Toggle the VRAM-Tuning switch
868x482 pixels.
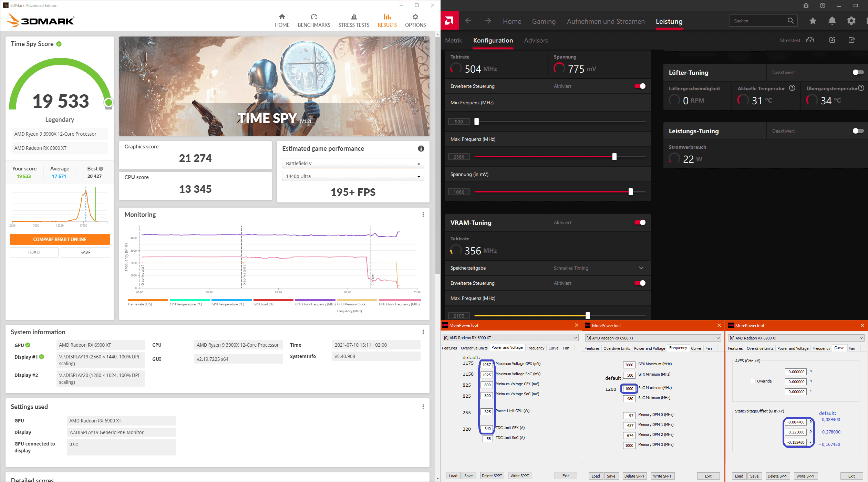pyautogui.click(x=640, y=222)
